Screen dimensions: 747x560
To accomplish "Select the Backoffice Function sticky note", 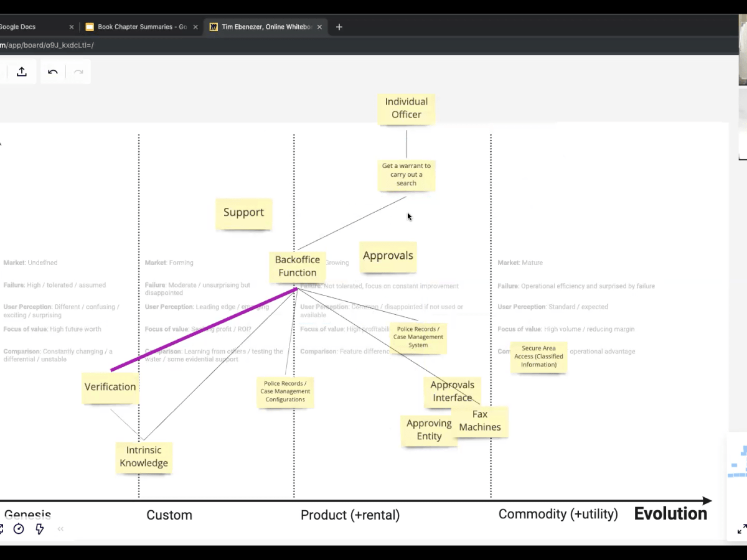I will click(x=297, y=266).
